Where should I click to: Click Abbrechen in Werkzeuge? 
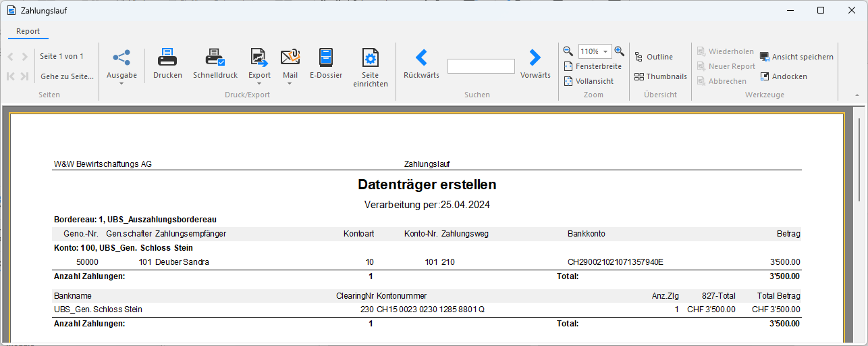pyautogui.click(x=722, y=81)
